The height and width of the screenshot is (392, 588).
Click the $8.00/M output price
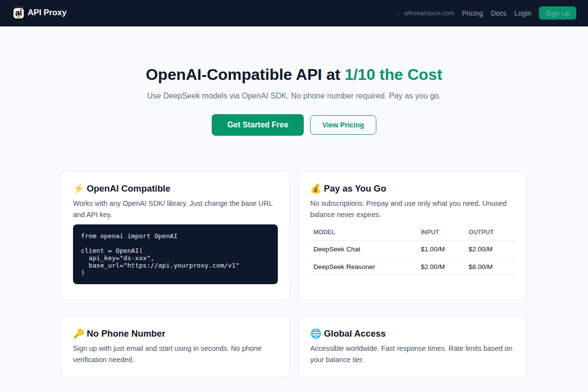tap(481, 267)
